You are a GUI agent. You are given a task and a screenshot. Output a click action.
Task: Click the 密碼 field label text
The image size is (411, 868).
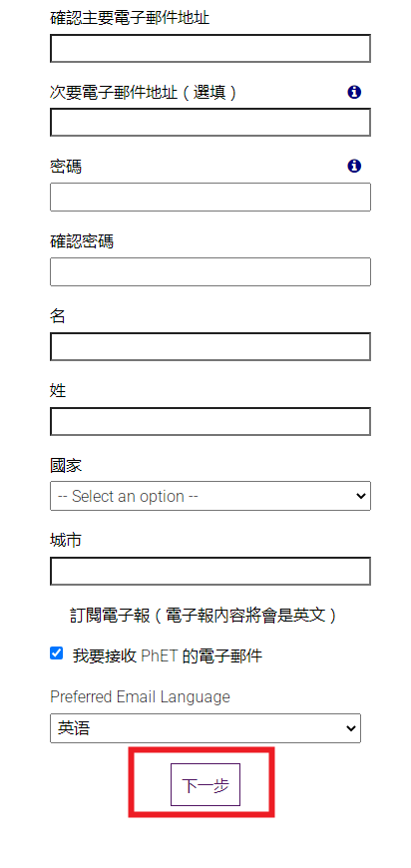[66, 166]
